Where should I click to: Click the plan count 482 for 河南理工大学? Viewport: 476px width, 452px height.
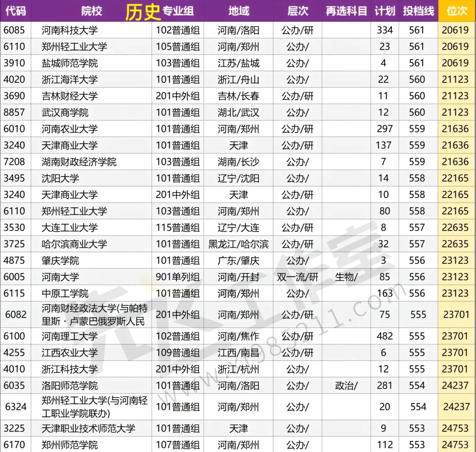pyautogui.click(x=384, y=336)
